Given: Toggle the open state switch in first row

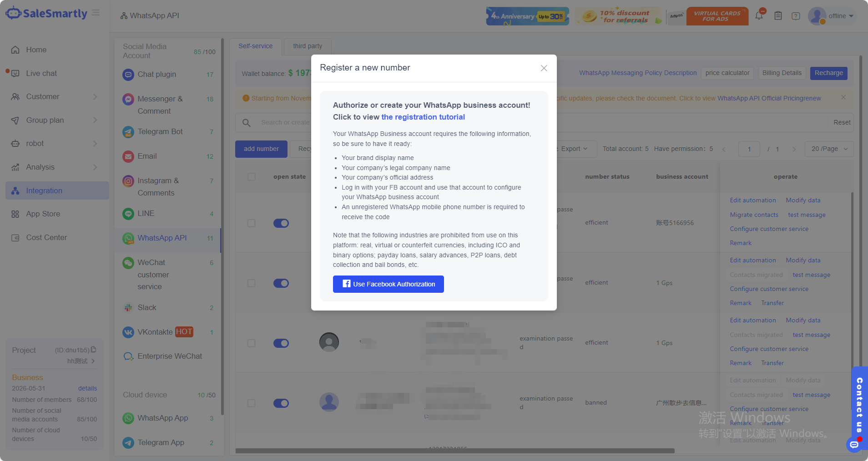Looking at the screenshot, I should (x=281, y=223).
